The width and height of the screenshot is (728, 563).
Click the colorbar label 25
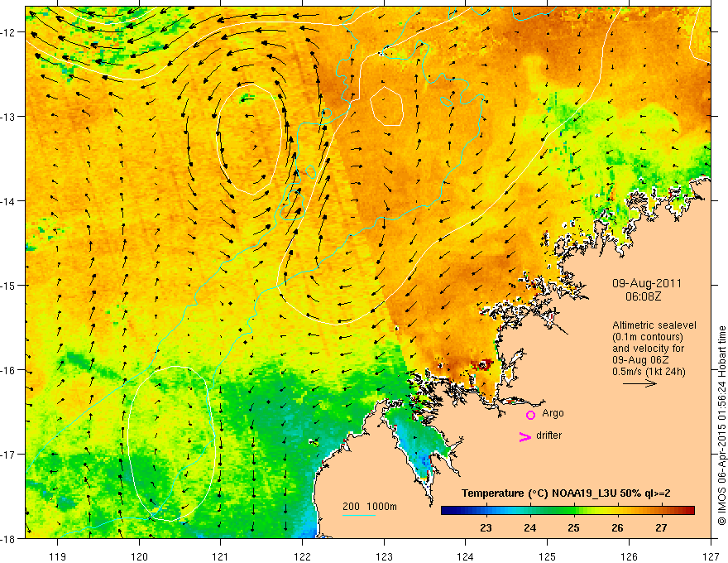(x=574, y=528)
